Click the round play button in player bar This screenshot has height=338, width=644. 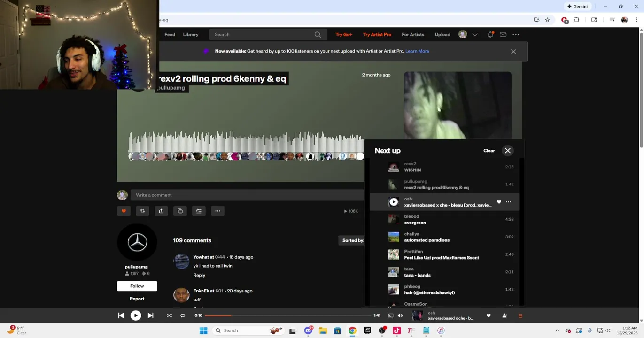tap(136, 315)
